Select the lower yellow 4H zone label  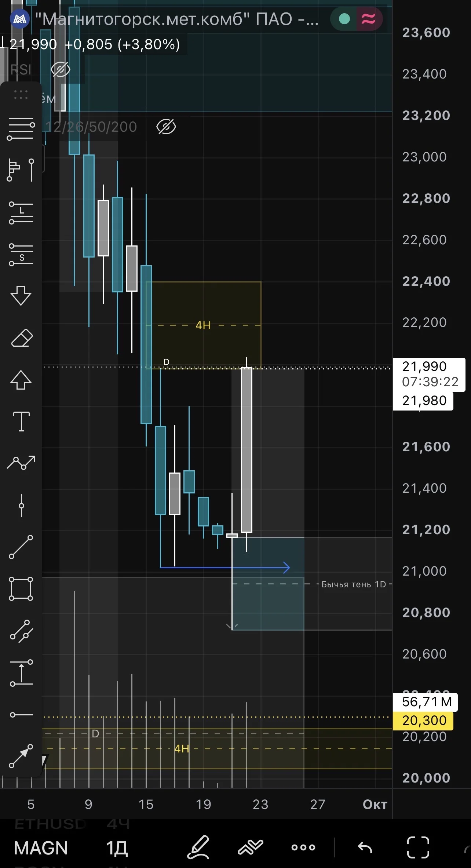click(x=182, y=749)
